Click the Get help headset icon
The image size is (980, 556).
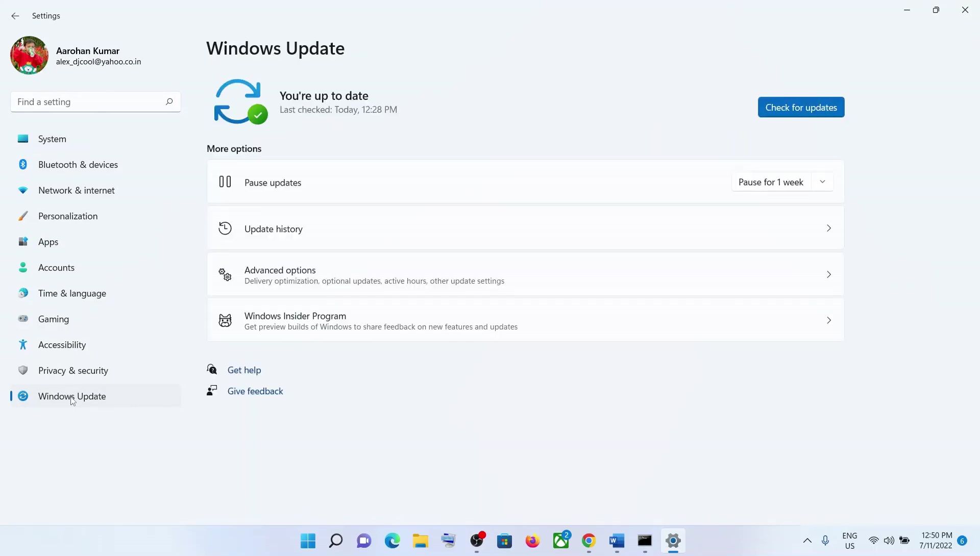(212, 369)
